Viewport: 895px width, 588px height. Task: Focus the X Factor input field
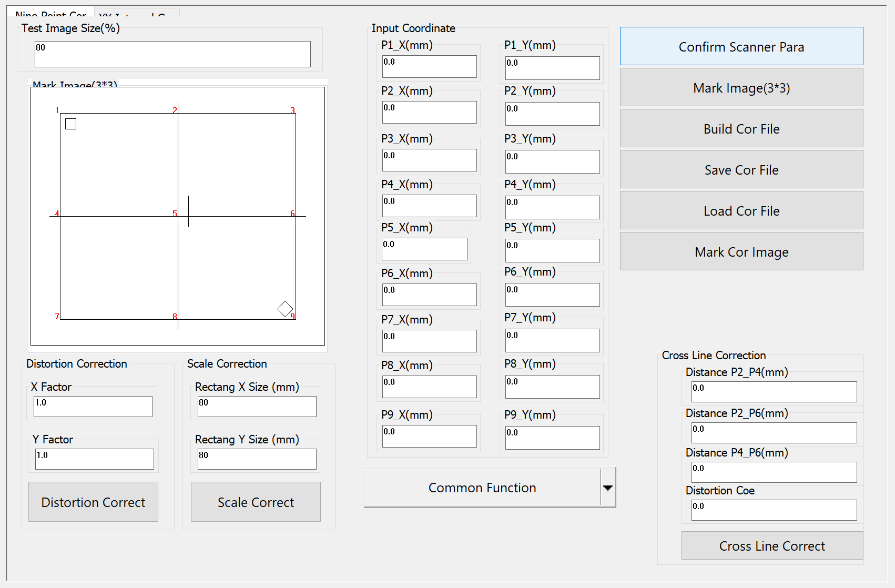click(93, 407)
